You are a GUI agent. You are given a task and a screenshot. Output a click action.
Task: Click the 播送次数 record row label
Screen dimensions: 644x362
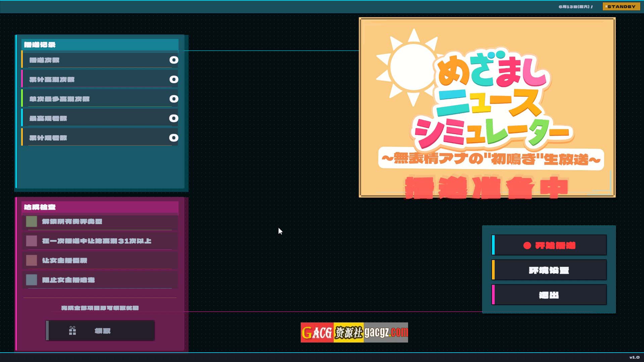44,60
